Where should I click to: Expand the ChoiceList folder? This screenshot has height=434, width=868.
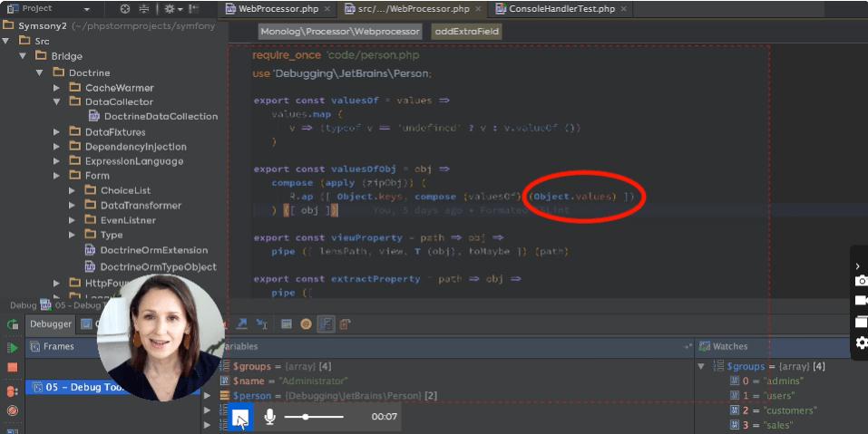[x=72, y=190]
